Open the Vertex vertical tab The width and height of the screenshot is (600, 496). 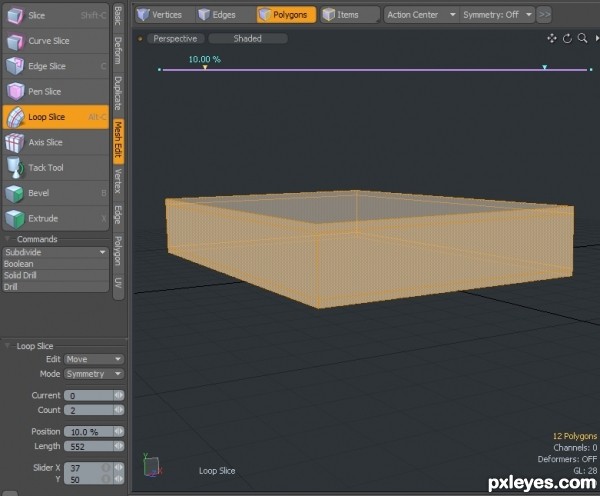[x=118, y=181]
